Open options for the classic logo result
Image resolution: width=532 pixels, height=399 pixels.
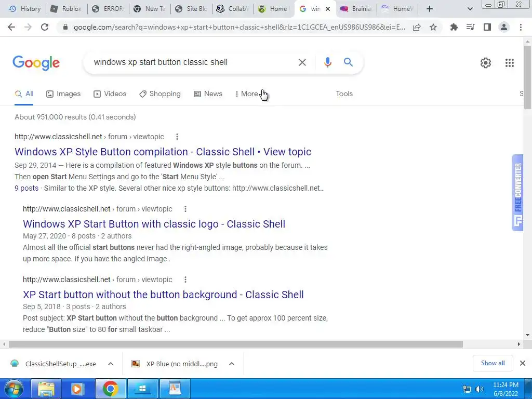(185, 209)
